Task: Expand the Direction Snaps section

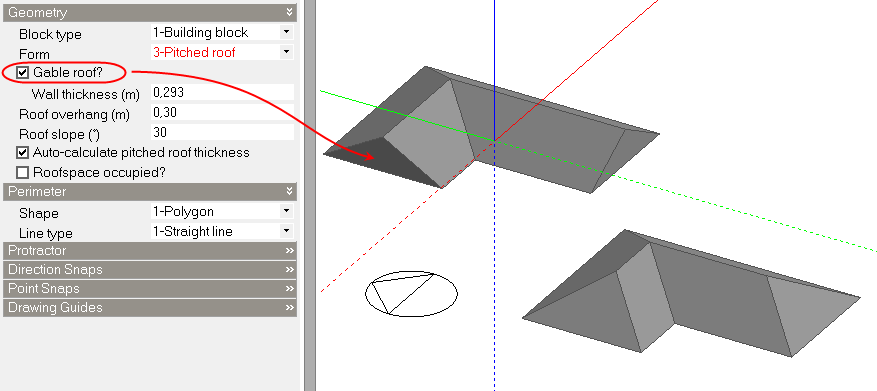Action: (289, 270)
